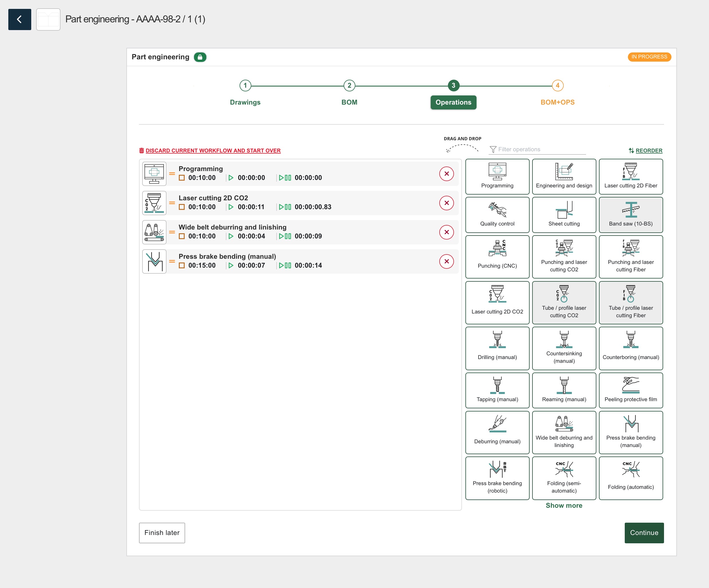The image size is (709, 588).
Task: Remove Wide belt deburring and linishing operation
Action: (x=446, y=232)
